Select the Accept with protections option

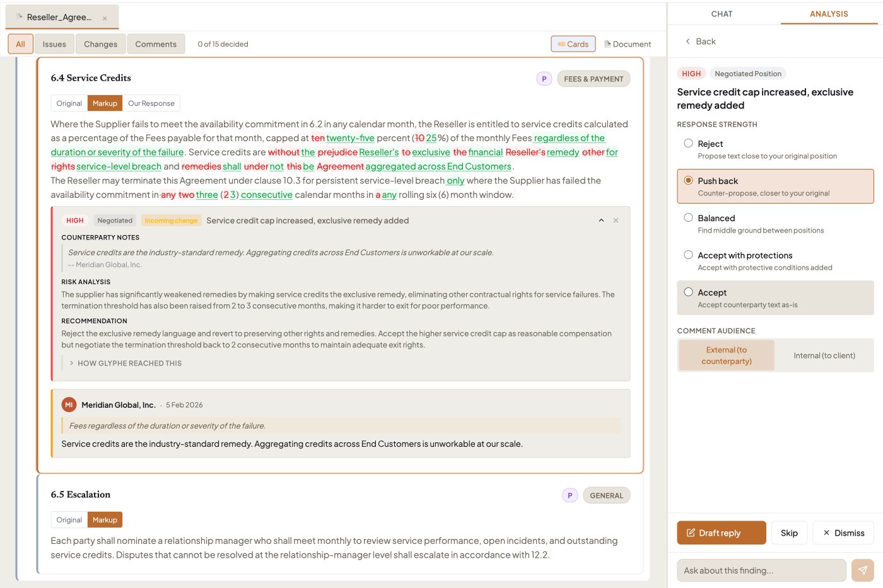(688, 255)
